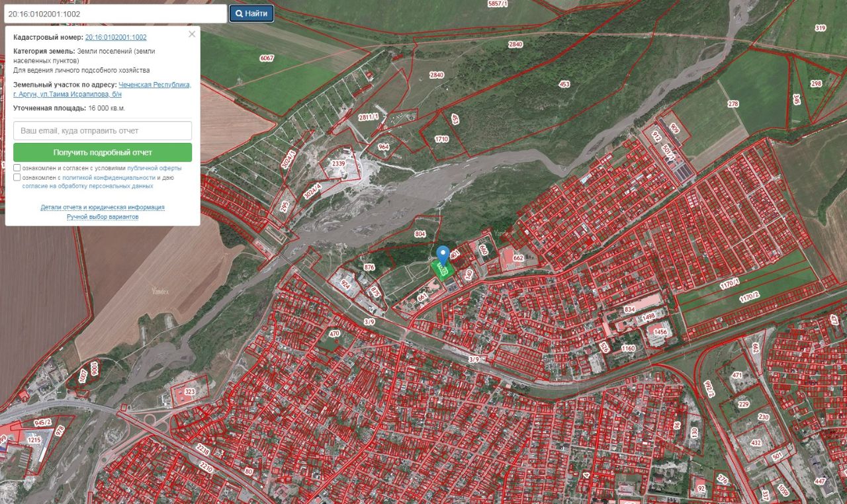Viewport: 847px width, 504px height.
Task: Click parcel label 1215
Action: pos(34,440)
